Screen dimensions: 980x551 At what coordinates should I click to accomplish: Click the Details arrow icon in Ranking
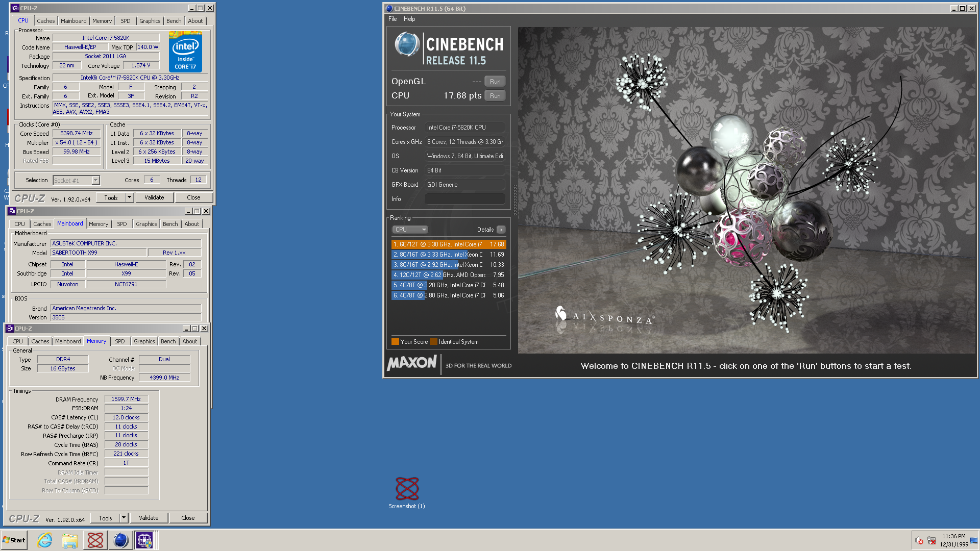tap(501, 230)
